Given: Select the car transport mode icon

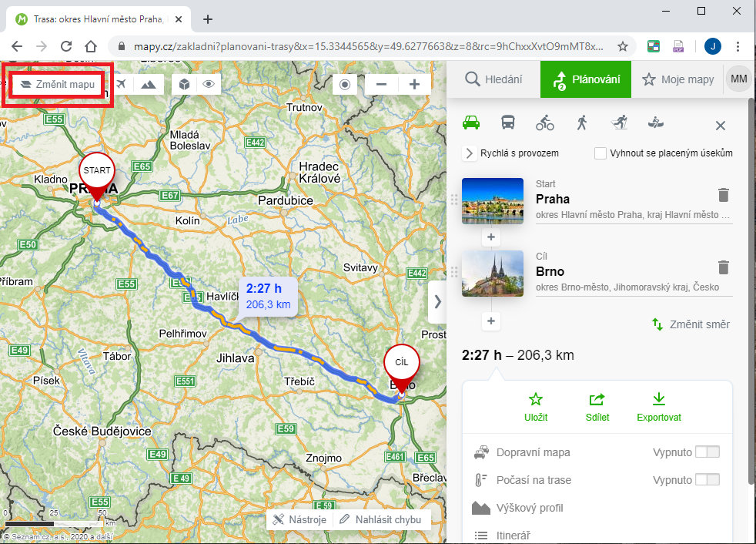Looking at the screenshot, I should click(471, 123).
